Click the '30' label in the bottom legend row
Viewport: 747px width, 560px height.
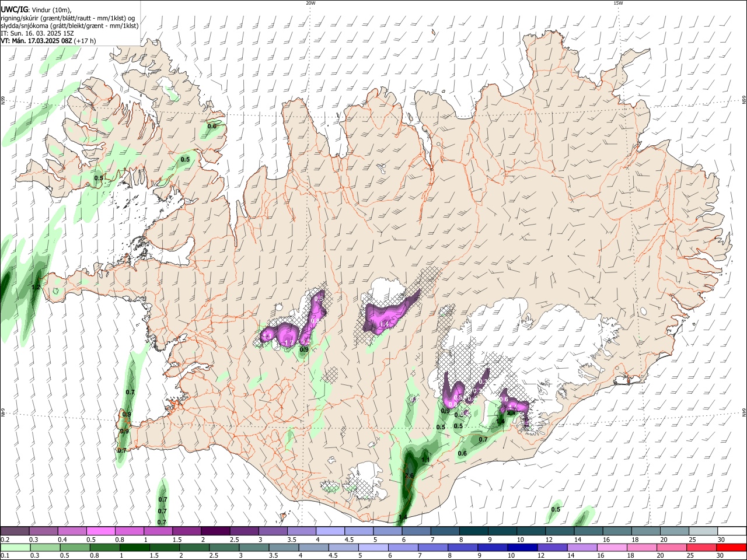point(720,556)
